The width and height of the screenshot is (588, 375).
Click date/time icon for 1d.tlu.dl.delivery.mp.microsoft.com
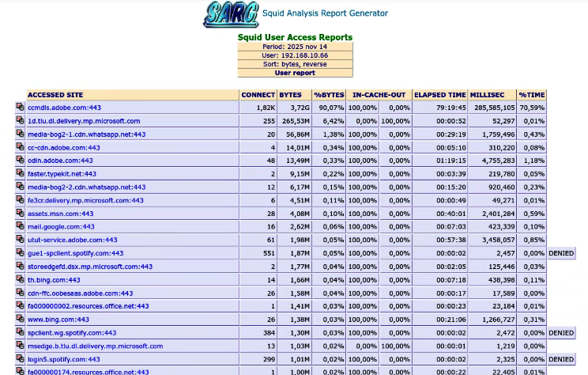(20, 120)
